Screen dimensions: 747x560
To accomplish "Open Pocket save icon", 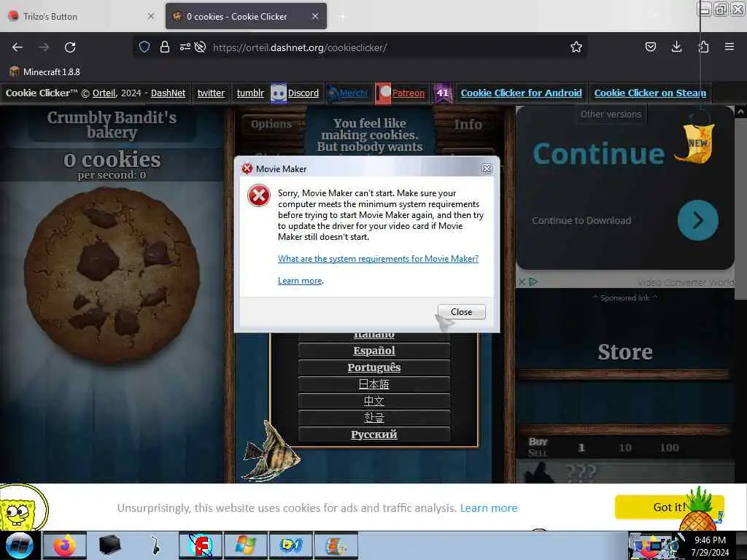I will [x=650, y=47].
